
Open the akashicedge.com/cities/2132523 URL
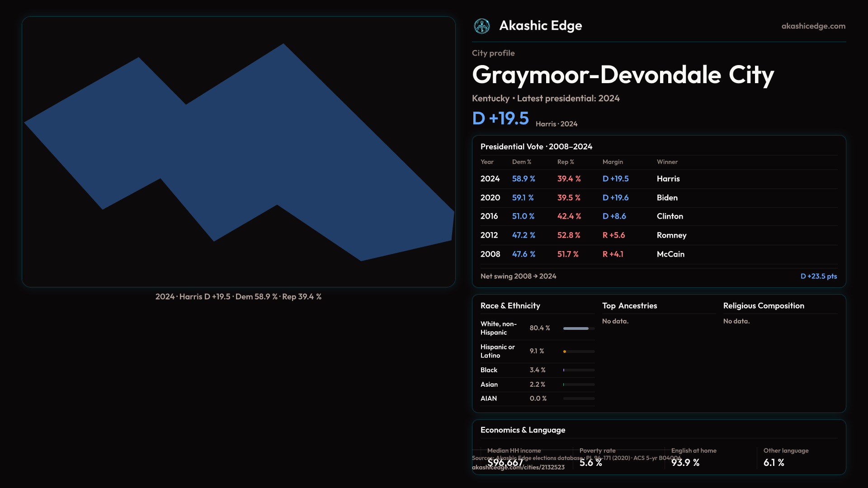coord(518,468)
